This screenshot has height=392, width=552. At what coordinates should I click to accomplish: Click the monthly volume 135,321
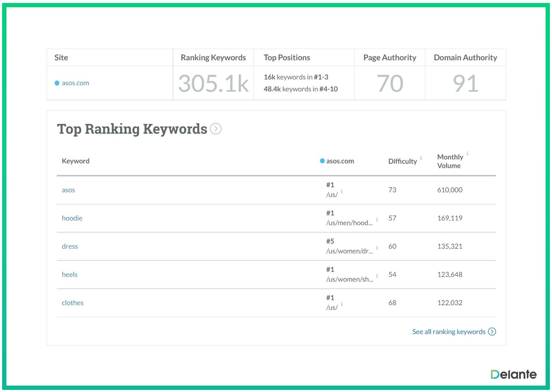coord(450,246)
